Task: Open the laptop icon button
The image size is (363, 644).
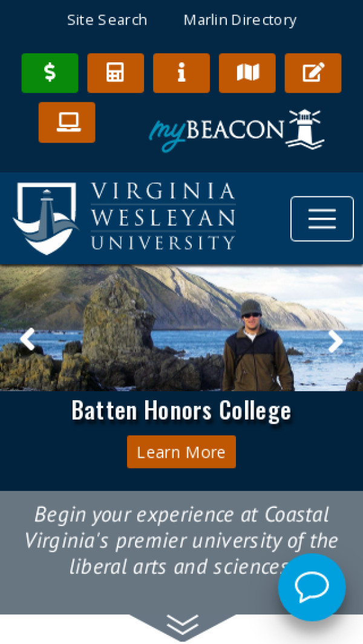Action: point(67,122)
